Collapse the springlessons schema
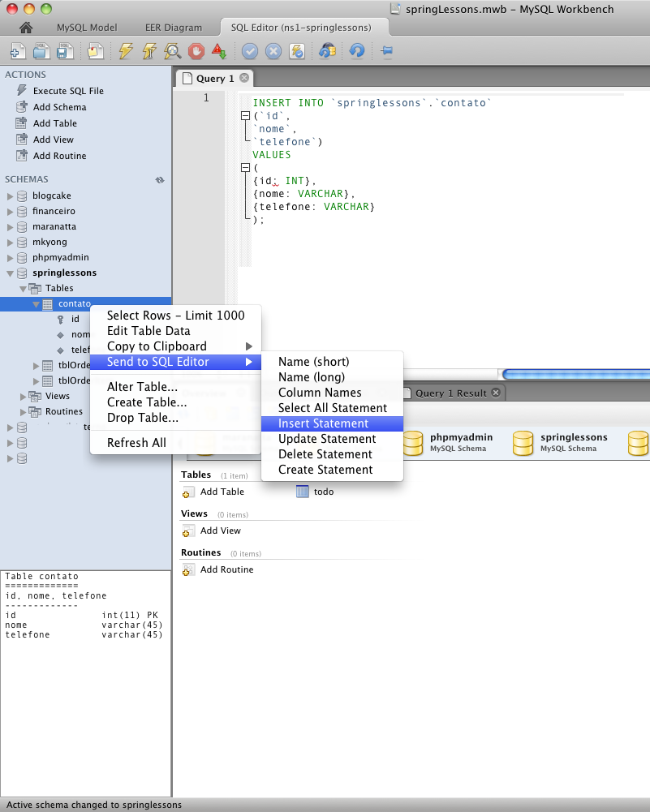The image size is (650, 812). [10, 273]
